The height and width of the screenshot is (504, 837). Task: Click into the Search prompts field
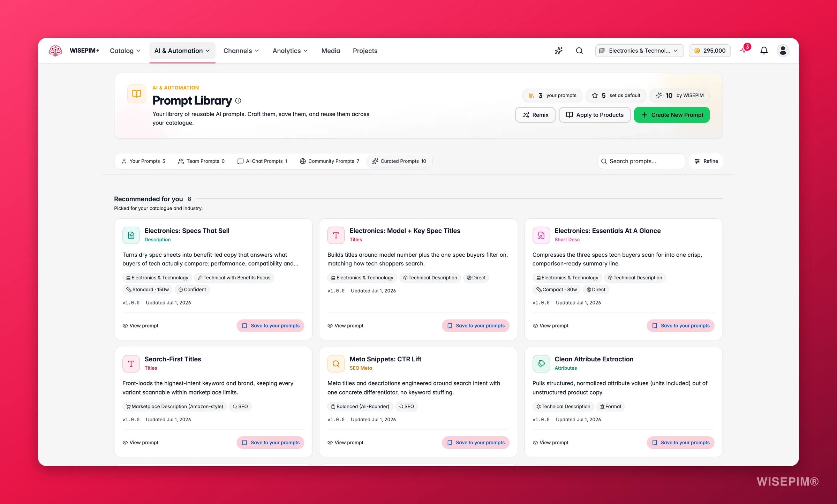[x=641, y=161]
